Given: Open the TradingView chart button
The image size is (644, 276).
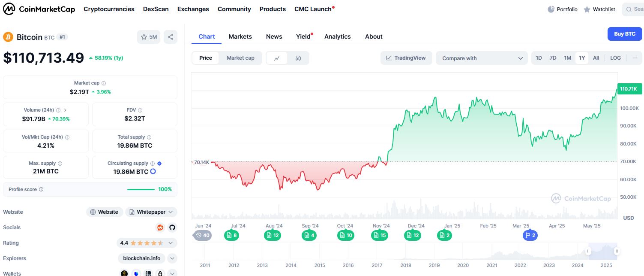Looking at the screenshot, I should click(406, 58).
